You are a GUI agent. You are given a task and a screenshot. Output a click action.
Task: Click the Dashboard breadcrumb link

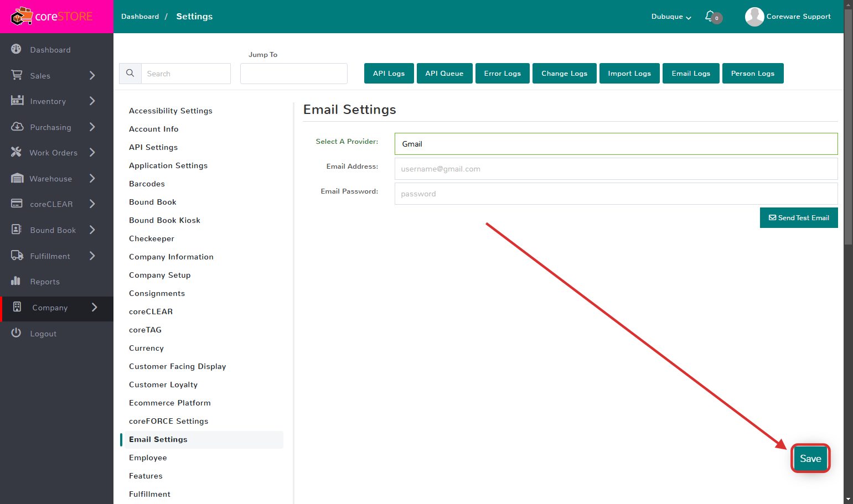pos(140,17)
